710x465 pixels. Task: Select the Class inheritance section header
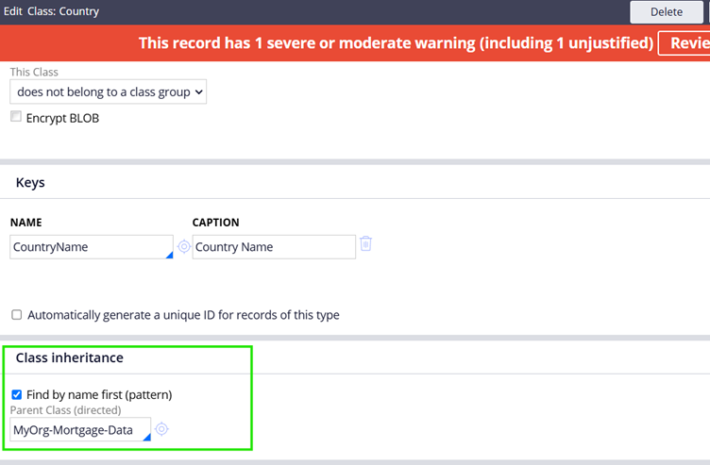(x=69, y=357)
